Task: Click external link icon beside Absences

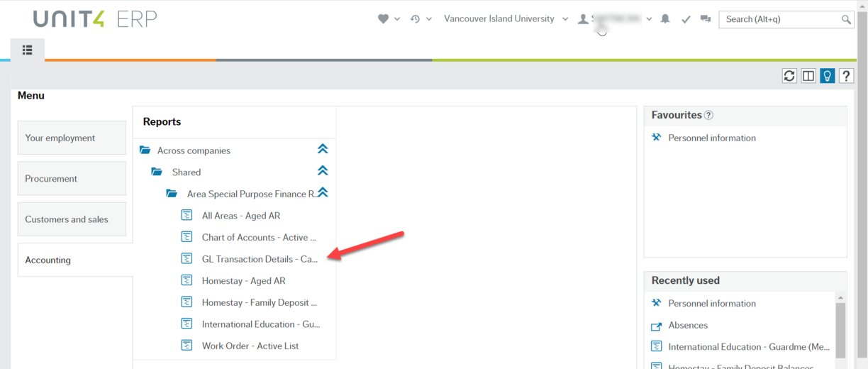Action: pyautogui.click(x=657, y=326)
